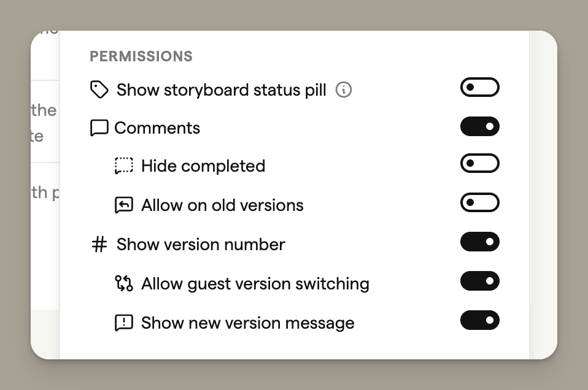Click the info icon next to status pill

pyautogui.click(x=344, y=90)
